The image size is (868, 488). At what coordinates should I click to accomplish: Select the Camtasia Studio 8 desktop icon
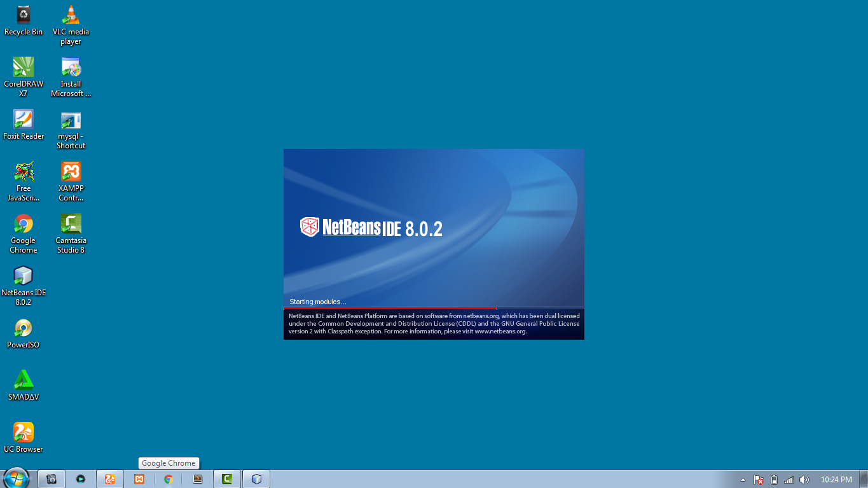[x=71, y=234]
